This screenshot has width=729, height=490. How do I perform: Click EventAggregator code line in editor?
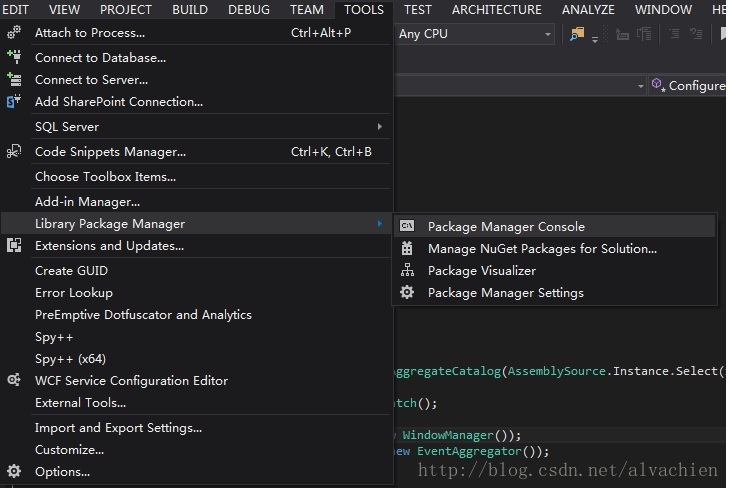pos(471,451)
